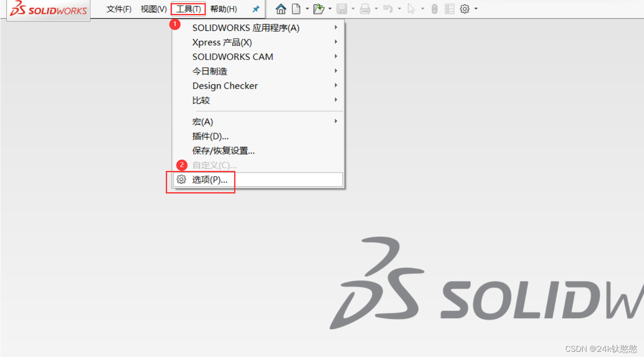Image resolution: width=644 pixels, height=357 pixels.
Task: Expand the Save dropdown arrow
Action: [x=353, y=9]
